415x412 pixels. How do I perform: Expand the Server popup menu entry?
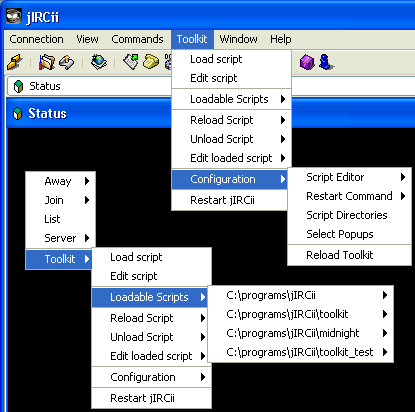(61, 238)
